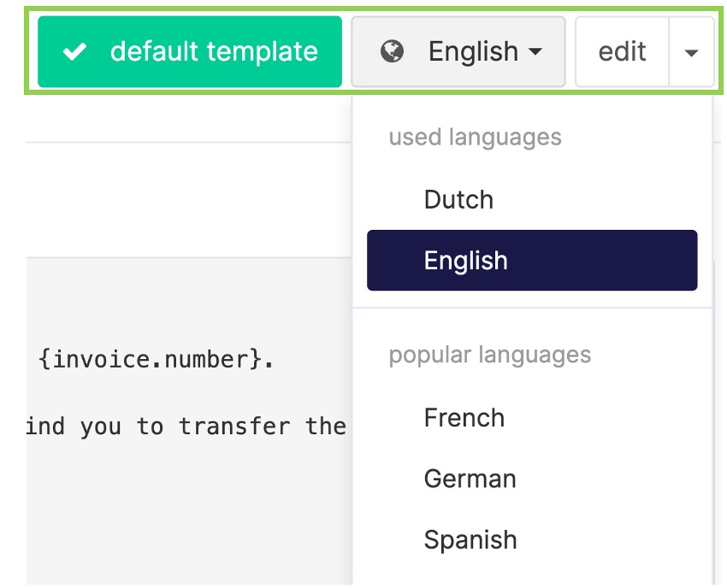Click the globe icon in language selector
This screenshot has width=727, height=588.
click(392, 51)
